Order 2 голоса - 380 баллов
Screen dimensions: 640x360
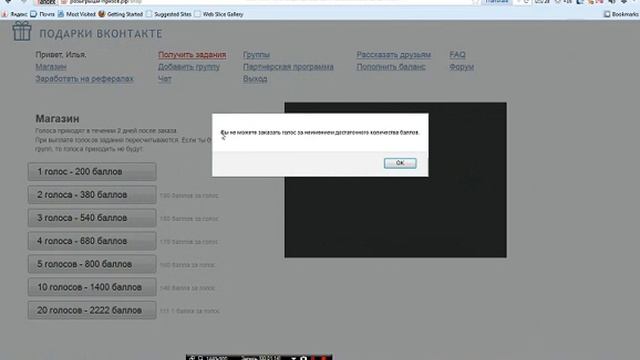tap(92, 195)
